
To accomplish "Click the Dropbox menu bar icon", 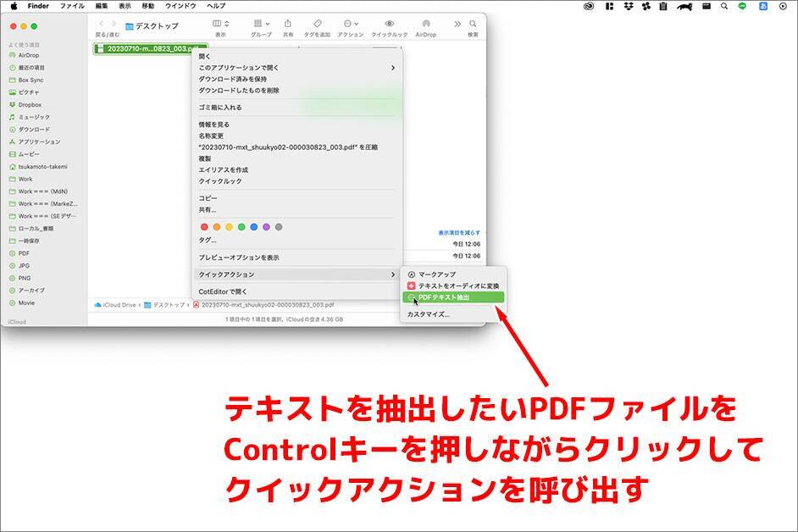I will pos(629,6).
